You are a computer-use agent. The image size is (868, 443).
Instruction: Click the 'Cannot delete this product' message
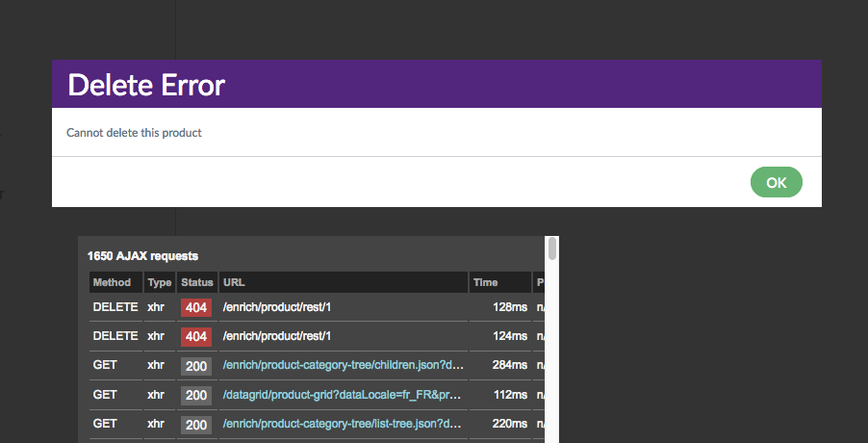134,132
